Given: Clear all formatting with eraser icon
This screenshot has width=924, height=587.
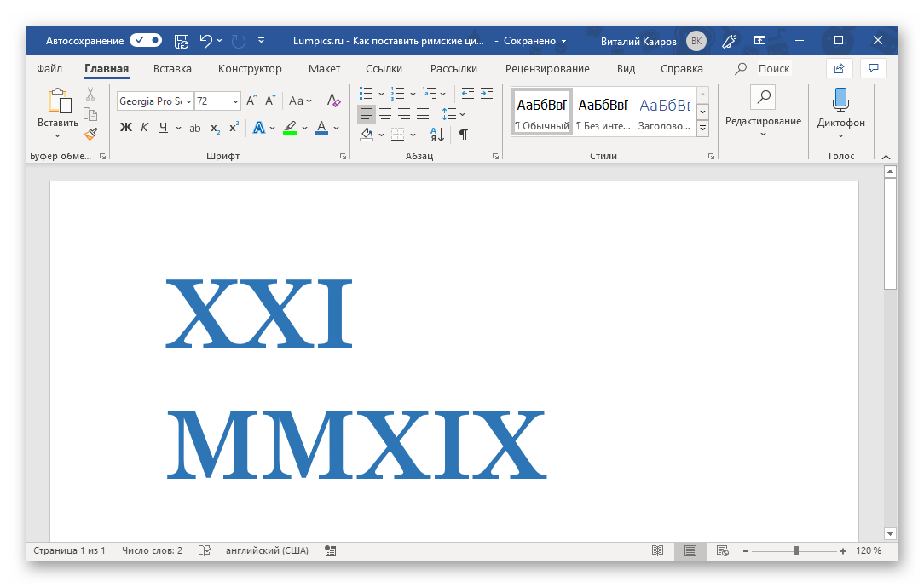Looking at the screenshot, I should [333, 101].
